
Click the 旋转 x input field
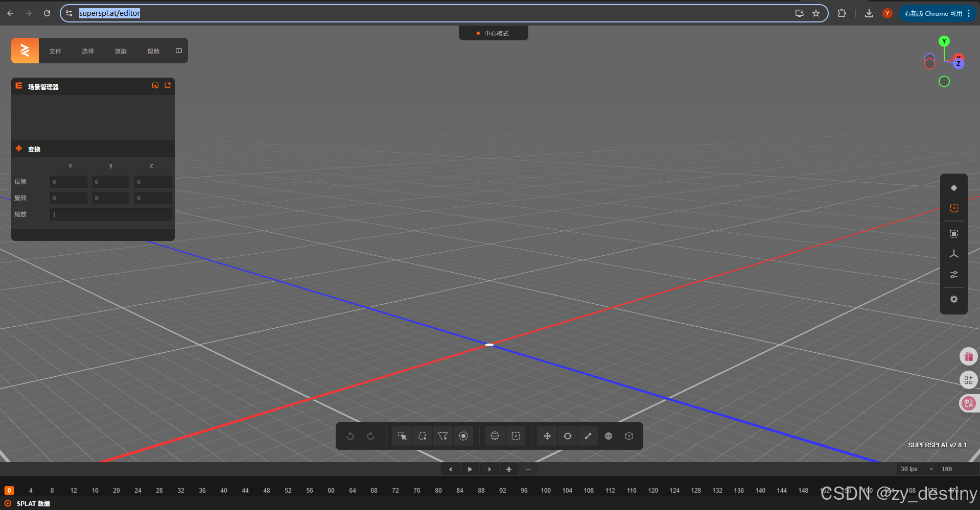tap(68, 198)
